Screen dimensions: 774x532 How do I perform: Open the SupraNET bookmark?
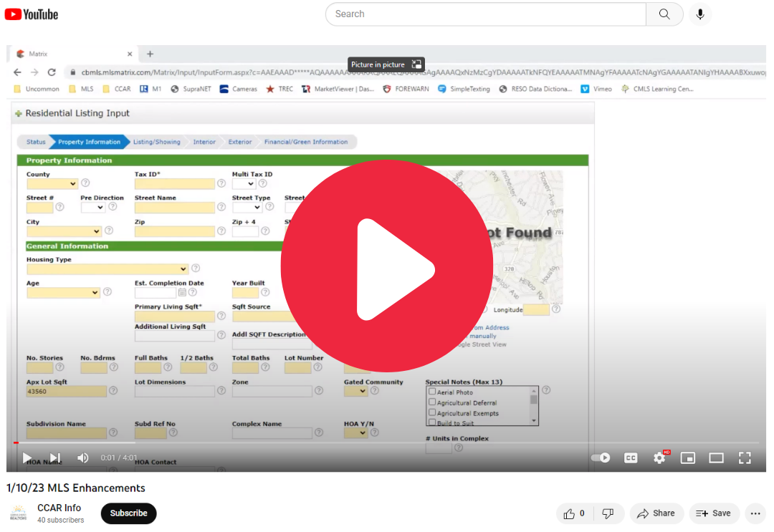pyautogui.click(x=191, y=90)
